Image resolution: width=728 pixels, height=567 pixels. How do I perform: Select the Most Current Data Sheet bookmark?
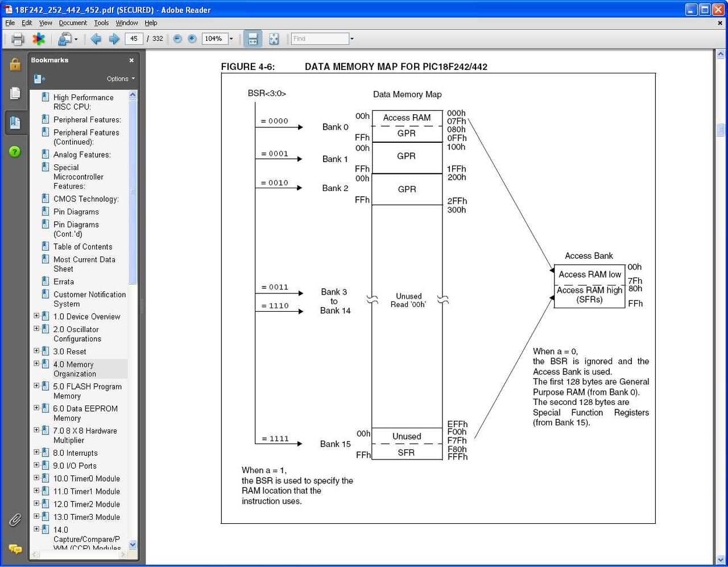(x=84, y=264)
